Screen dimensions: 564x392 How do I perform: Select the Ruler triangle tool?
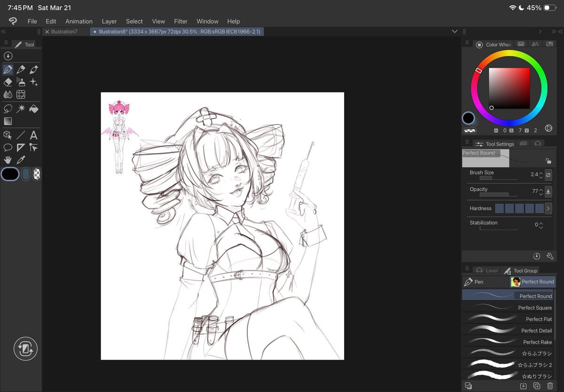tap(21, 148)
